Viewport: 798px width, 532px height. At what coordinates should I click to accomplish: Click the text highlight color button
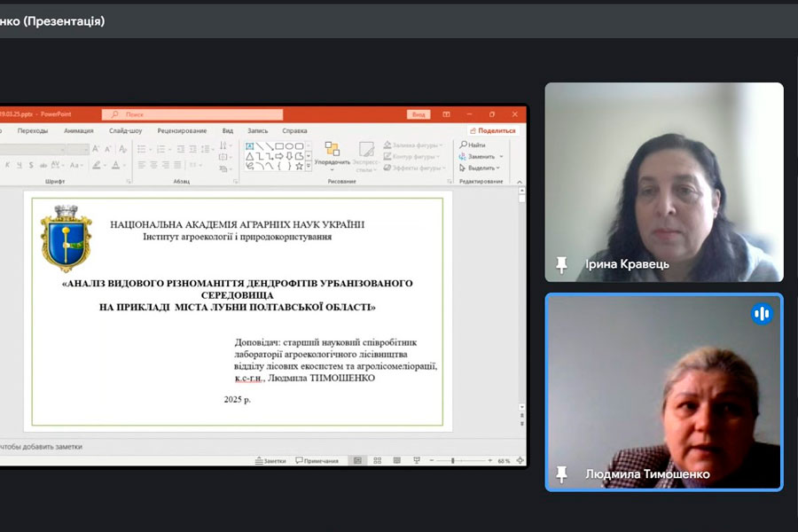click(98, 165)
